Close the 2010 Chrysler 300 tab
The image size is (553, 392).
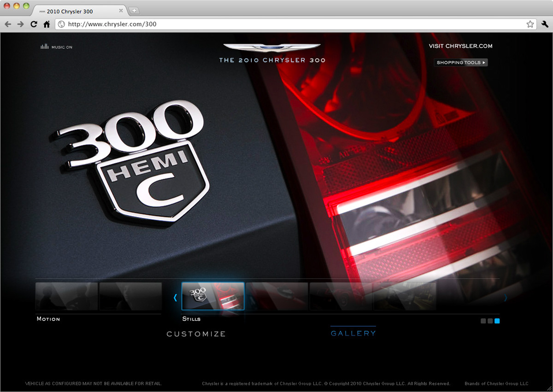point(121,11)
